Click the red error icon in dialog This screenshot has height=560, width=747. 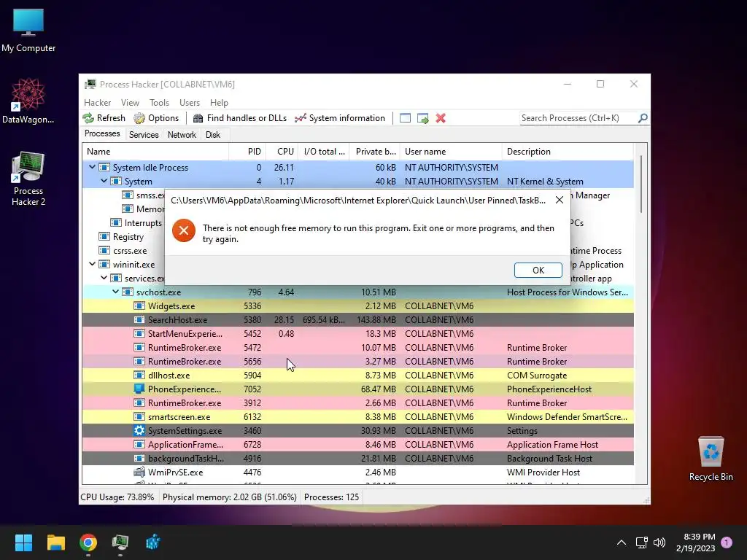(x=183, y=230)
